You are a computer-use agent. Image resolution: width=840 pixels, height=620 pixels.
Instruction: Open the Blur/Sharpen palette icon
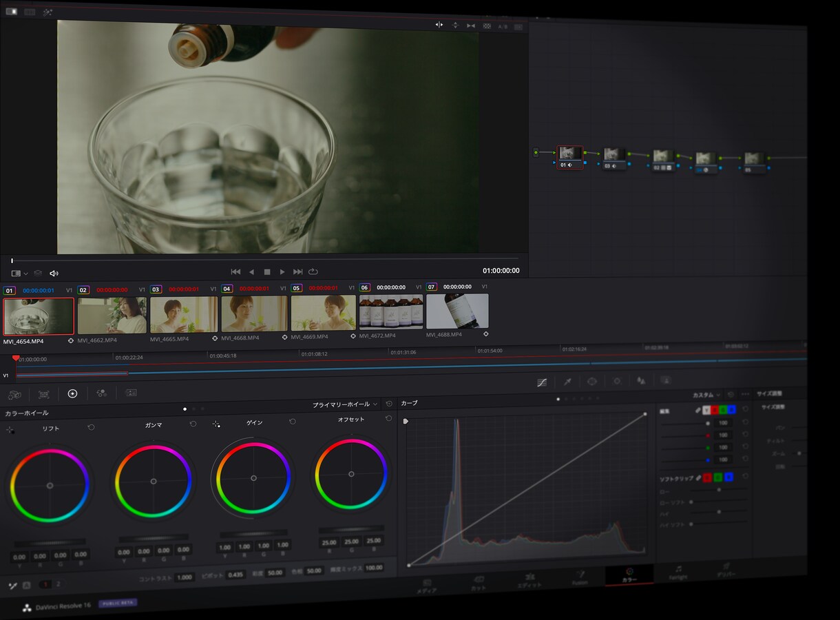point(641,380)
